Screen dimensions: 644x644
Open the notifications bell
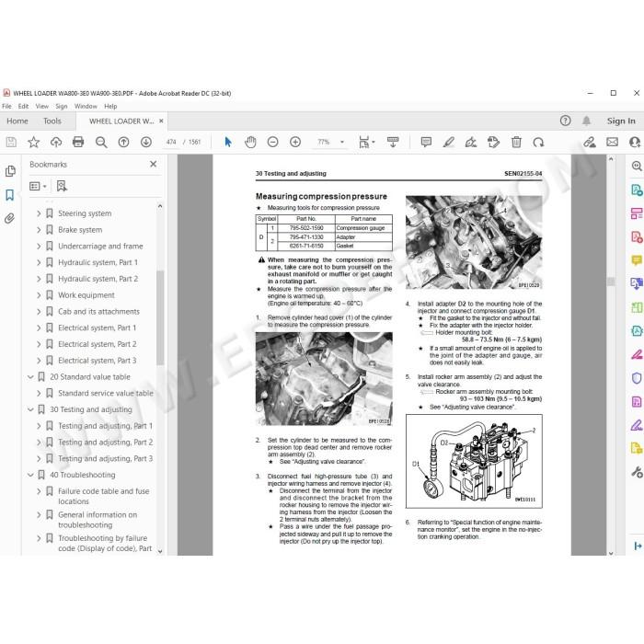[x=587, y=121]
